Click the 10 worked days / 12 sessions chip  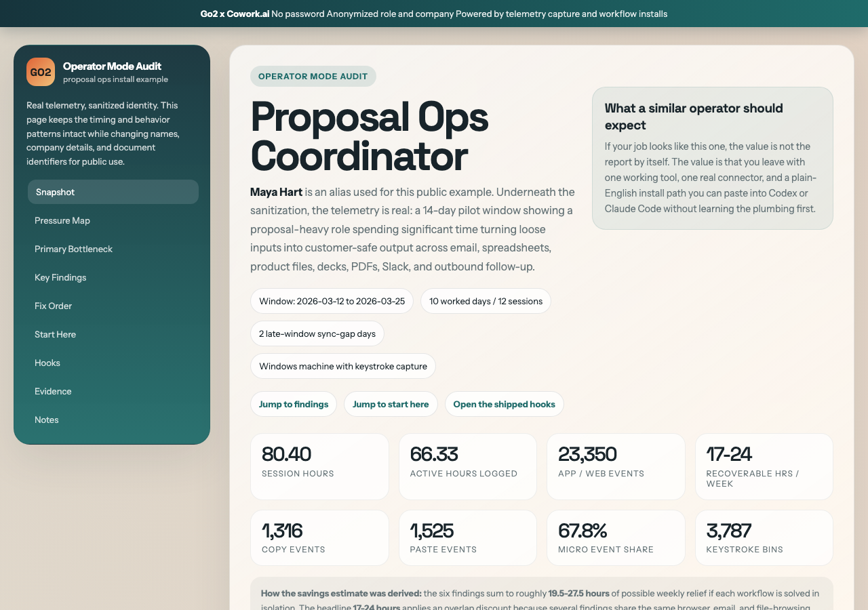(x=486, y=301)
